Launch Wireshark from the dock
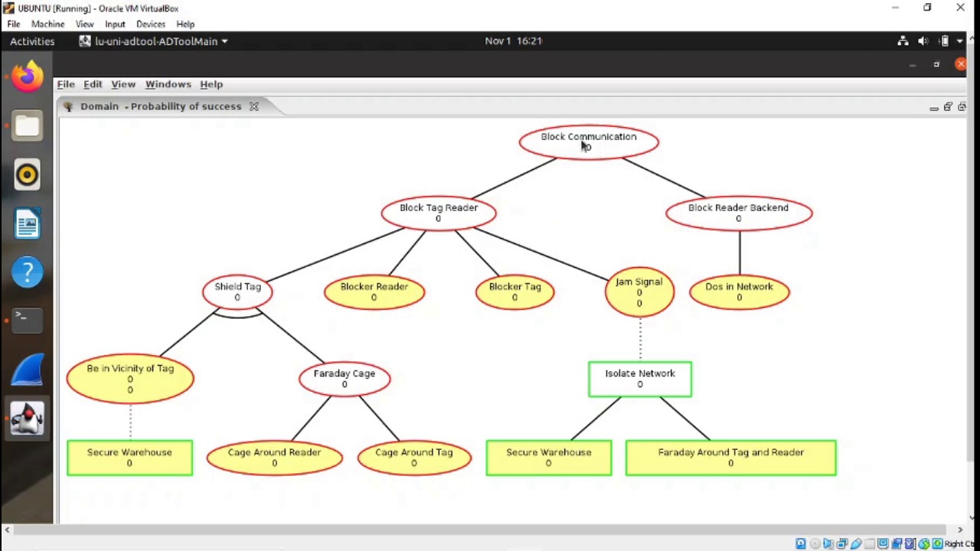 pyautogui.click(x=27, y=370)
